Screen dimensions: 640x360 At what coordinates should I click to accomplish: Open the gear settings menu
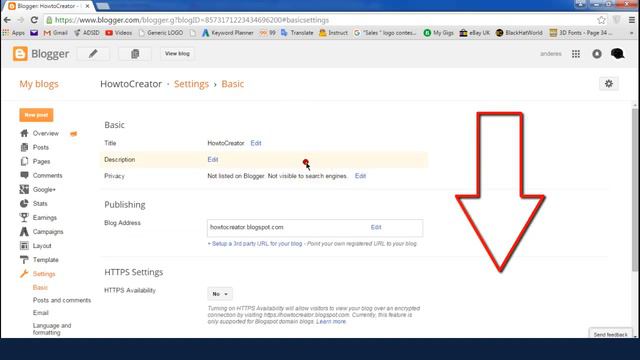click(609, 84)
